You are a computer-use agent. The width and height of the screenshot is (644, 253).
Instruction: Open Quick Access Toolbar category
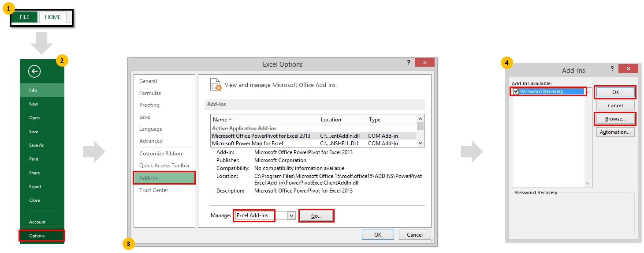(x=164, y=166)
